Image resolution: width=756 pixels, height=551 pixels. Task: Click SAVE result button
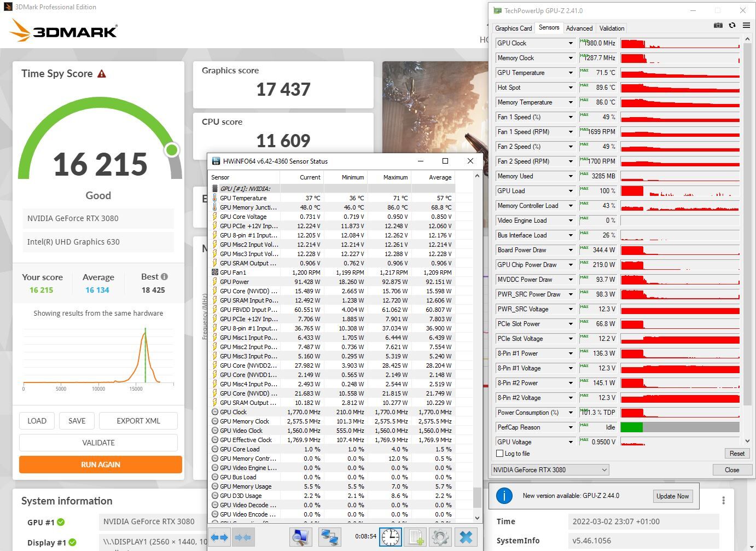(x=77, y=421)
